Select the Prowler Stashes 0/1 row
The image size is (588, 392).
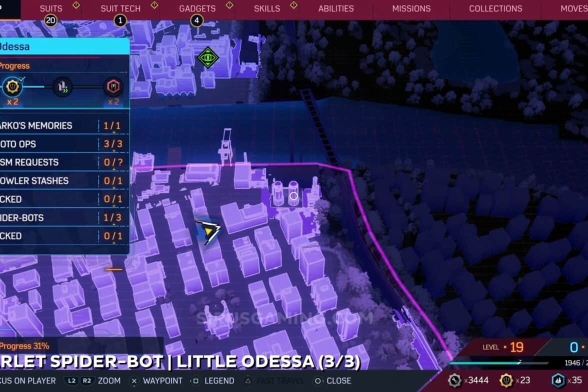tap(64, 180)
